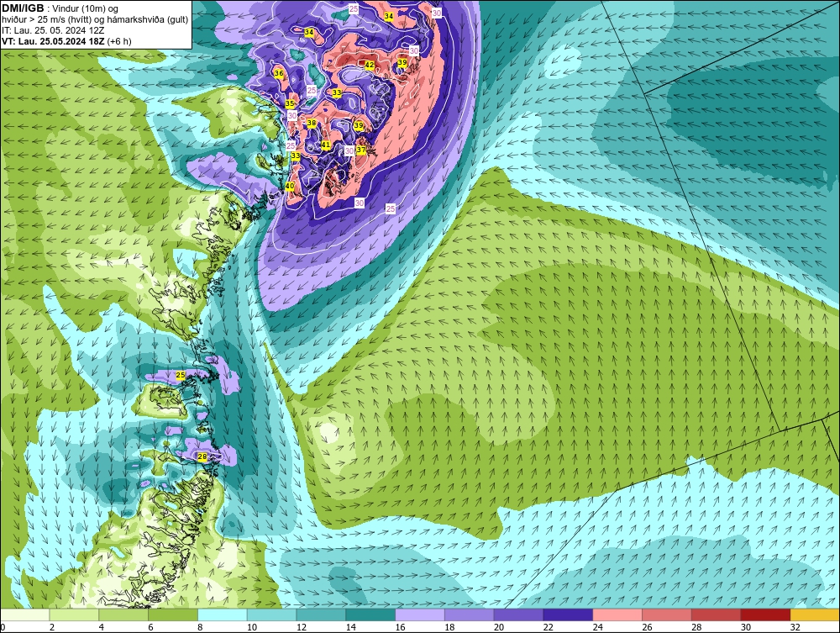This screenshot has width=840, height=633.
Task: Click the 'VT: Lau. 25.05.2024 18Z (+6 h)' valid time
Action: pos(67,40)
